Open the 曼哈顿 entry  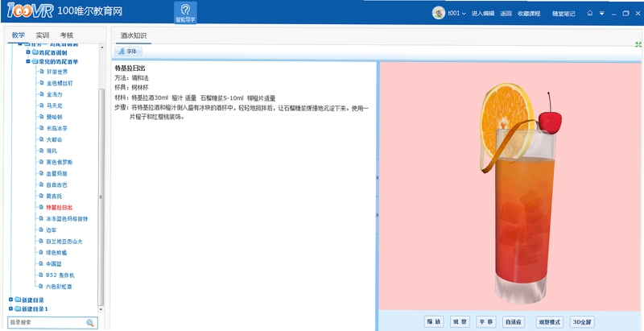pyautogui.click(x=55, y=117)
